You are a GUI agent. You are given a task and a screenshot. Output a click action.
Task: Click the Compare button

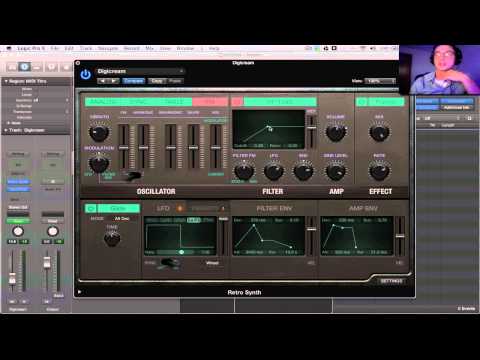(x=133, y=81)
